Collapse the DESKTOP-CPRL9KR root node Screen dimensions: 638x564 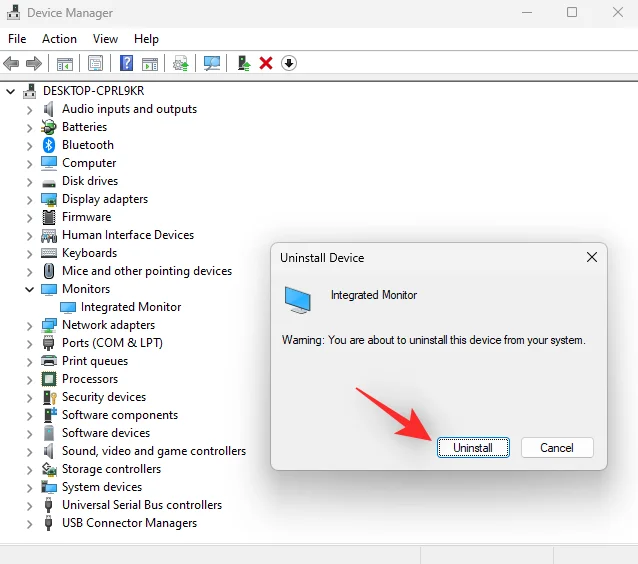tap(11, 91)
